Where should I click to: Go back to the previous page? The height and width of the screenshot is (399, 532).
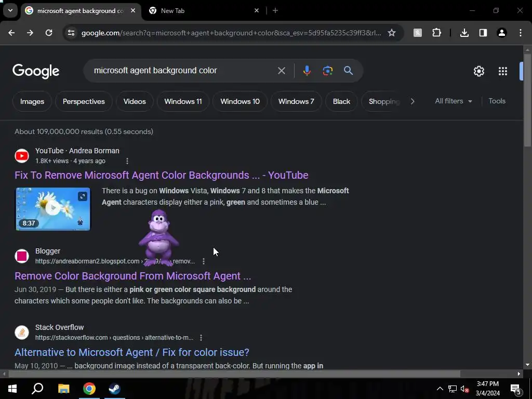(11, 33)
